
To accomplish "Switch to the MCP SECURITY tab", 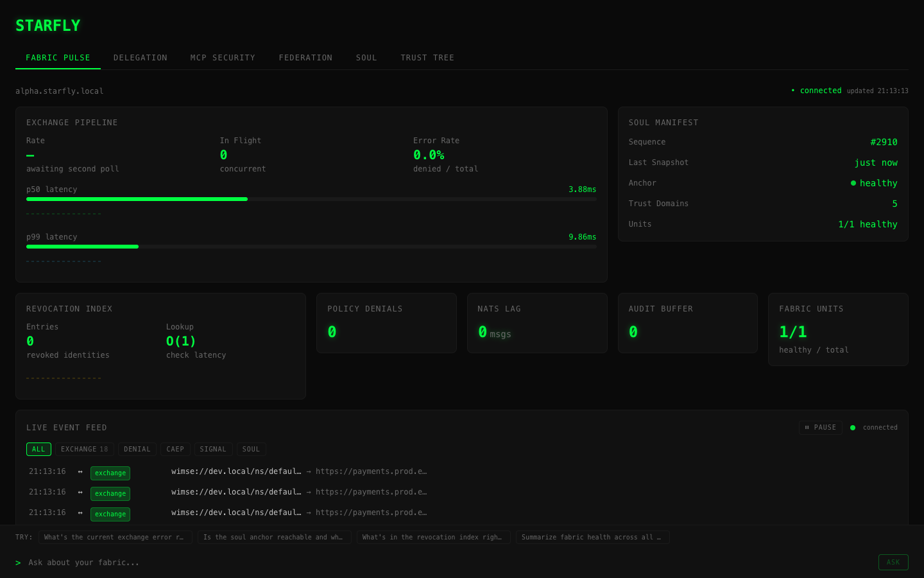I will click(223, 58).
